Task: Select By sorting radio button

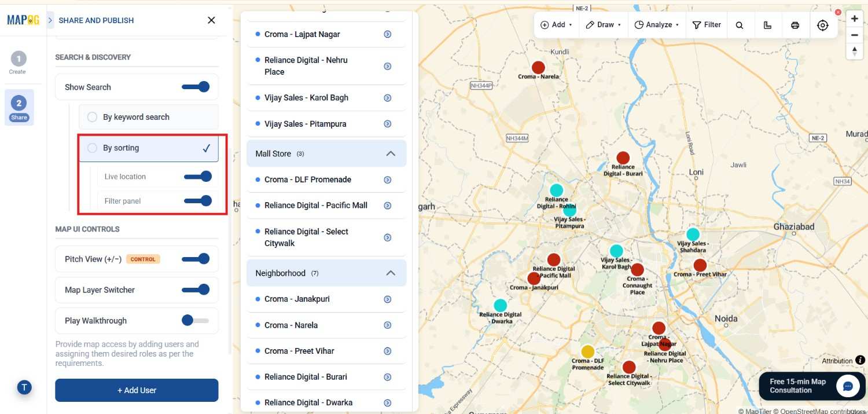Action: (x=92, y=148)
